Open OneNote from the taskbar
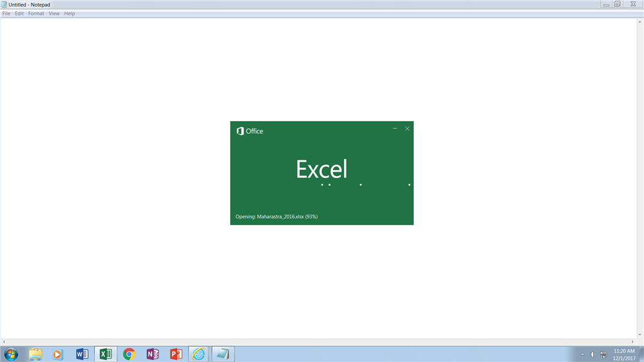644x362 pixels. click(152, 354)
